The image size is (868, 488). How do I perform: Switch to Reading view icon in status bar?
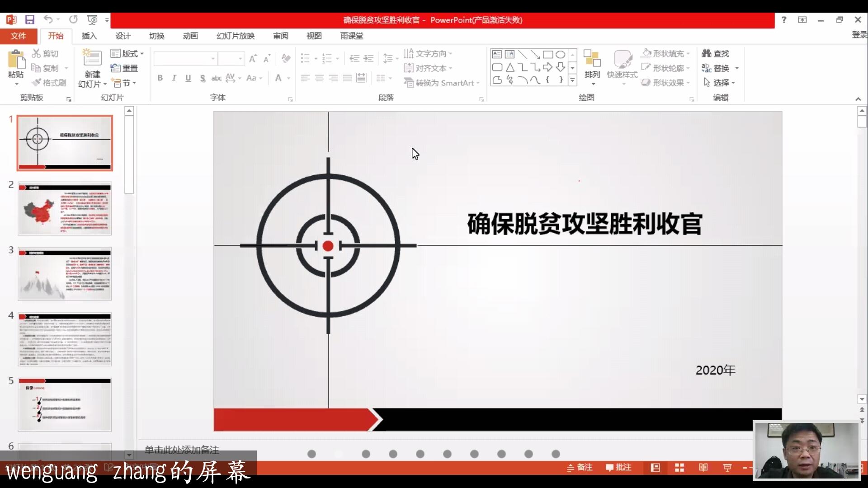pos(703,468)
